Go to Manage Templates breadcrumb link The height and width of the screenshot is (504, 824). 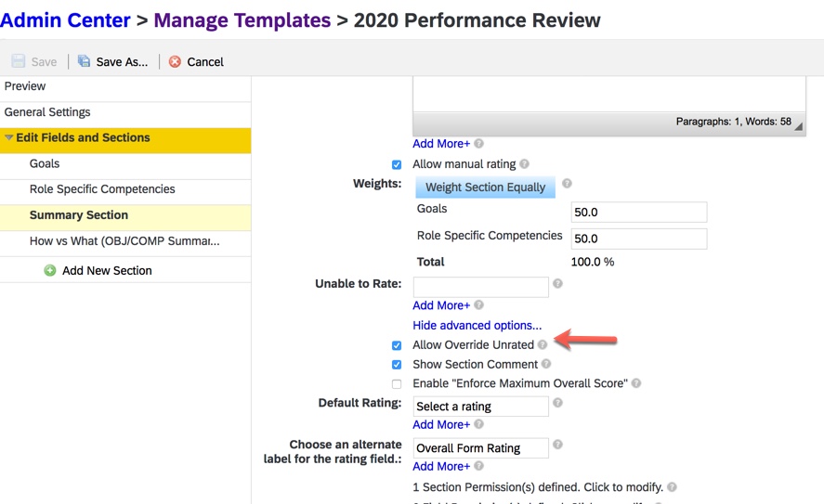coord(242,19)
